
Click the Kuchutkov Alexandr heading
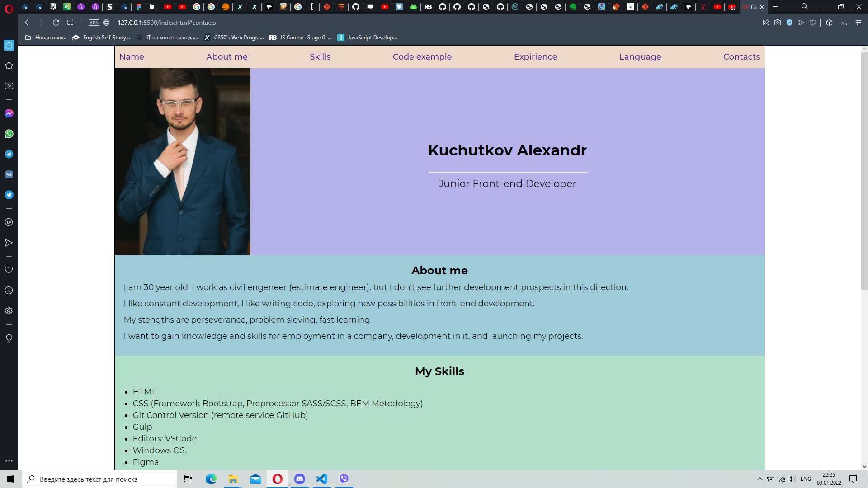pos(507,150)
